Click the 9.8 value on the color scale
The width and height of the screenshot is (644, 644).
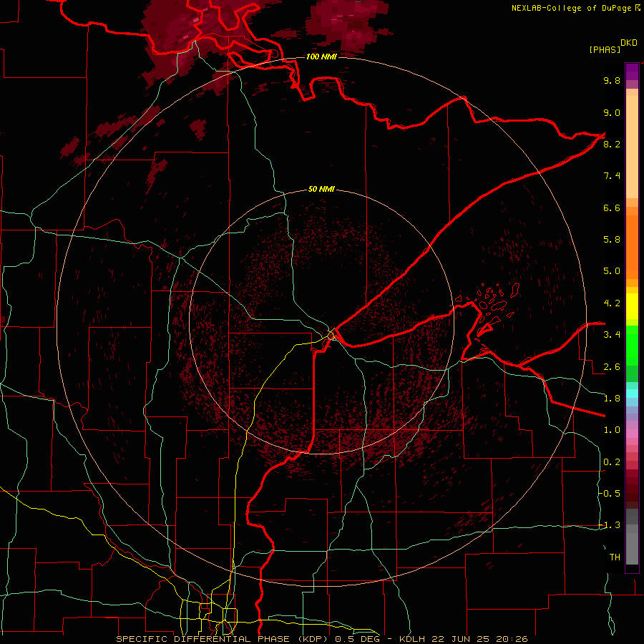pyautogui.click(x=612, y=80)
